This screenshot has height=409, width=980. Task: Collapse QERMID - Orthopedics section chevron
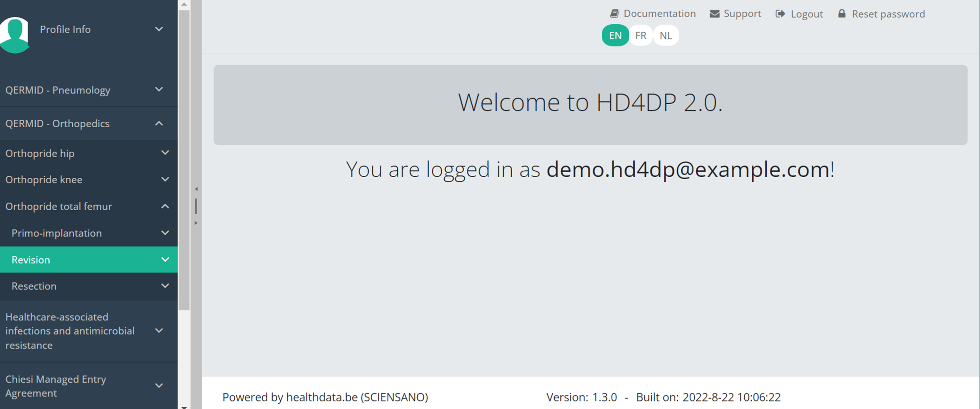159,123
